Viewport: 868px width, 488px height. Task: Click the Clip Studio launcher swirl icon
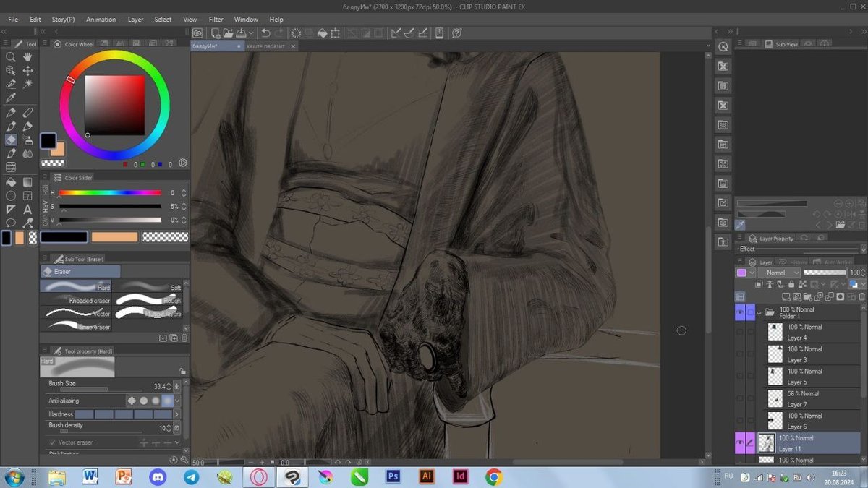coord(197,33)
